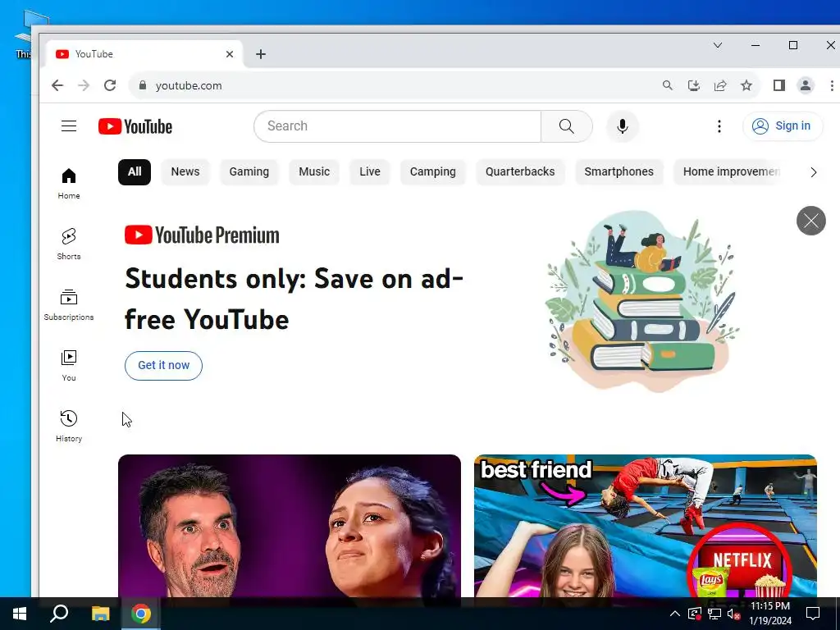
Task: Share this page via address bar icon
Action: 720,85
